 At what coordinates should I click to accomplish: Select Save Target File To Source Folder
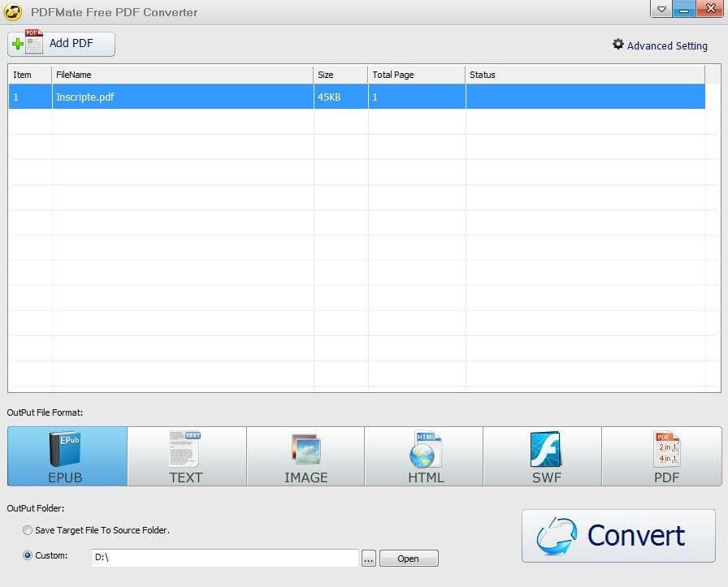[26, 530]
